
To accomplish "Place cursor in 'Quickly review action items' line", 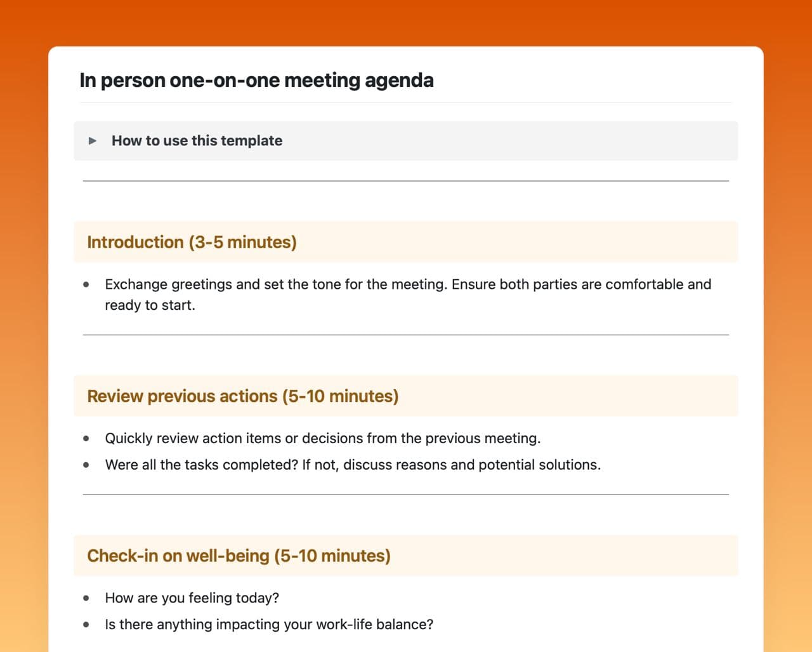I will point(322,438).
